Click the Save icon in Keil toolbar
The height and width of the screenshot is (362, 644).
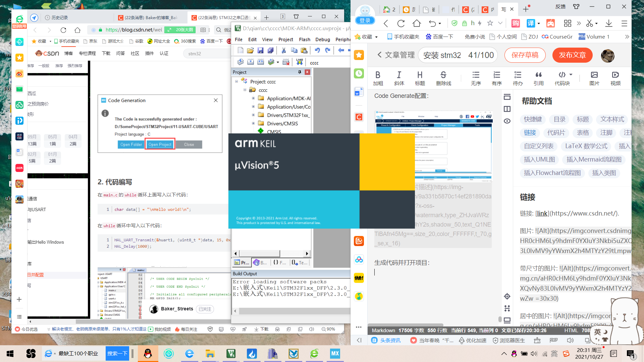tap(260, 51)
